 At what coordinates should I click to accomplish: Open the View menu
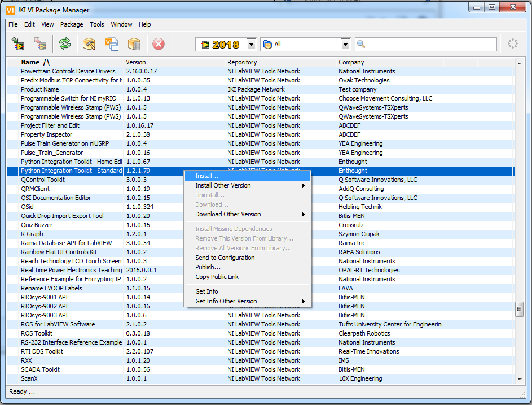tap(47, 24)
